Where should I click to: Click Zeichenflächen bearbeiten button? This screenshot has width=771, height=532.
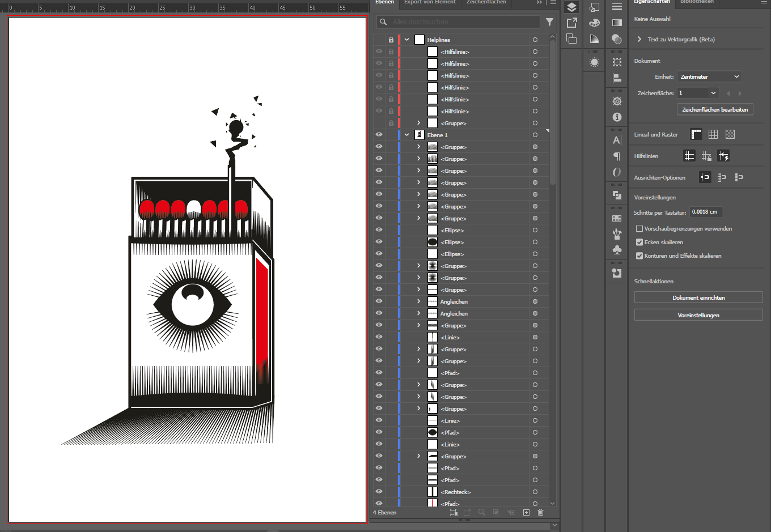click(x=714, y=109)
